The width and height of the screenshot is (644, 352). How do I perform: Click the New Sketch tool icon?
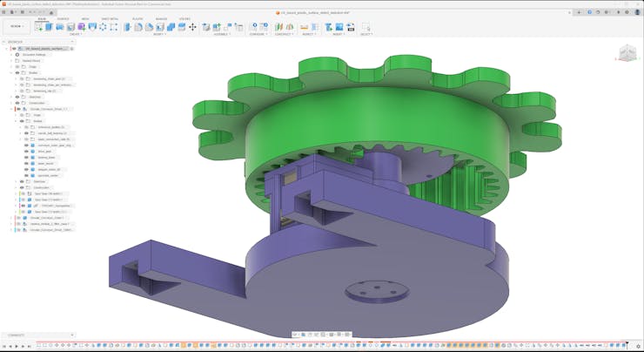tap(38, 27)
